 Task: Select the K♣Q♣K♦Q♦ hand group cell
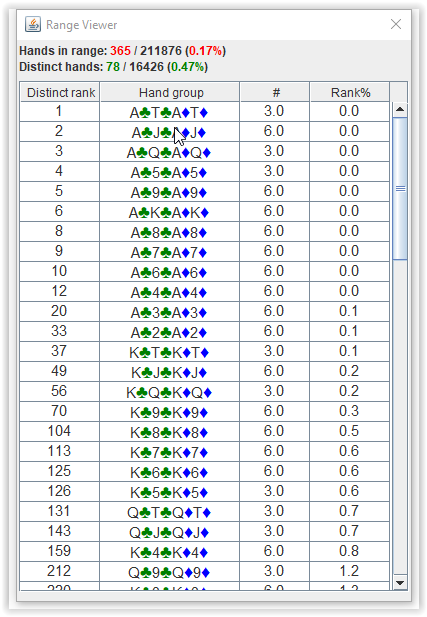[x=170, y=392]
